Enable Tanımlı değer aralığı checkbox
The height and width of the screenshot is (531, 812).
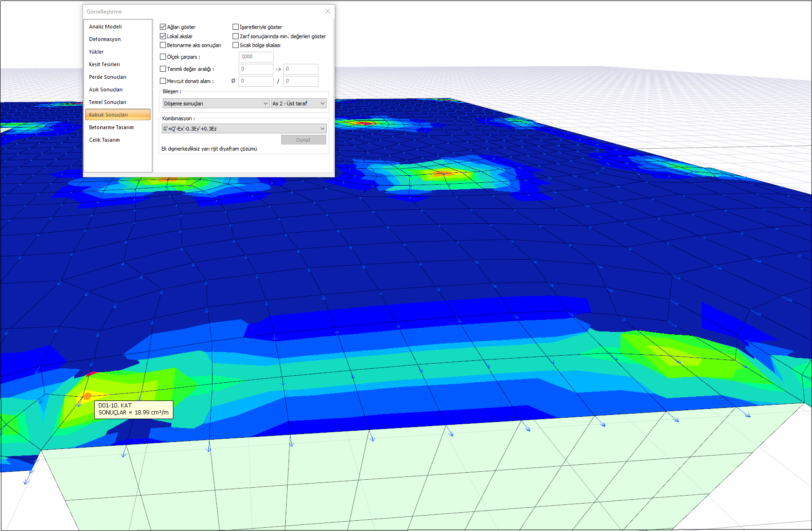click(163, 69)
